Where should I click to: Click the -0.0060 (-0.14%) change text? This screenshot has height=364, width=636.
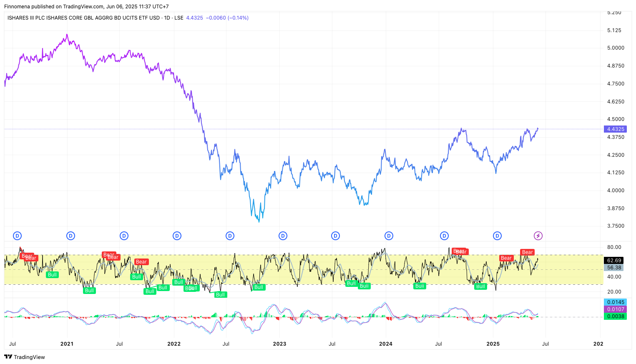pos(227,18)
